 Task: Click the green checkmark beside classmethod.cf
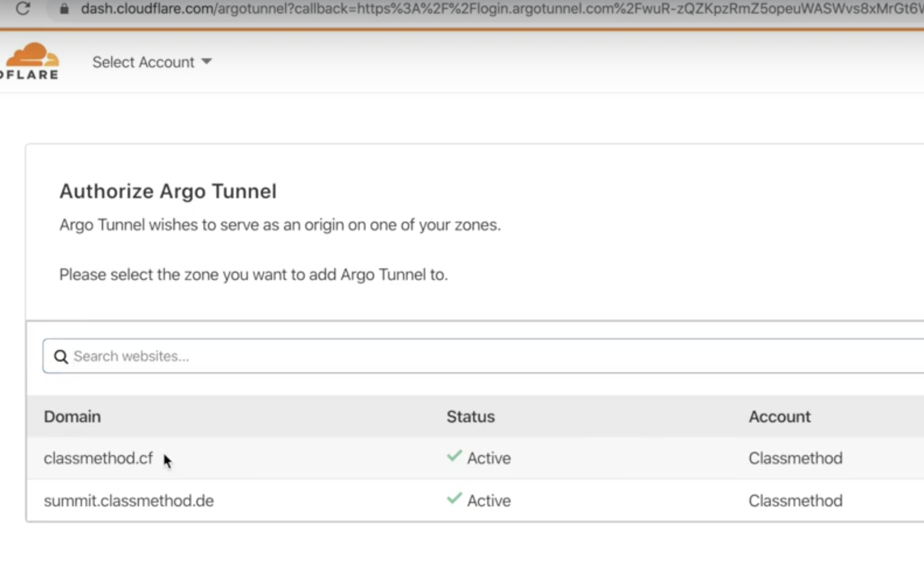coord(453,456)
